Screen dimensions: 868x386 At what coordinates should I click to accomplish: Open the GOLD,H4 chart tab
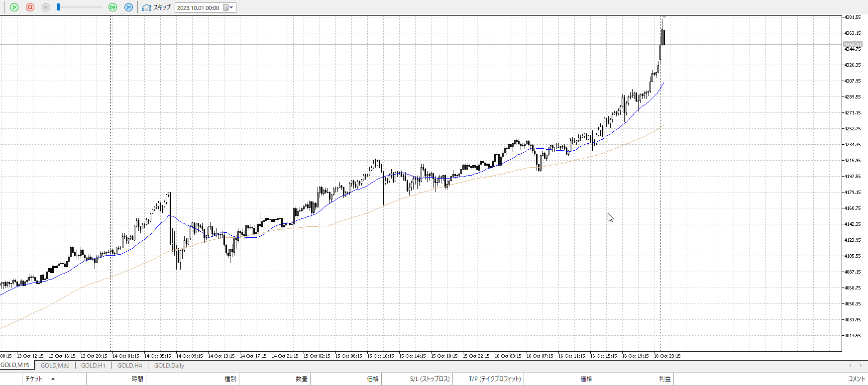coord(129,366)
